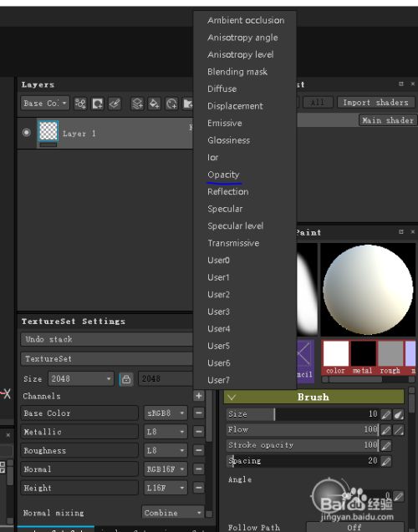Viewport: 418px width, 532px height.
Task: Open the Base Color channel selector in Layers
Action: 45,104
